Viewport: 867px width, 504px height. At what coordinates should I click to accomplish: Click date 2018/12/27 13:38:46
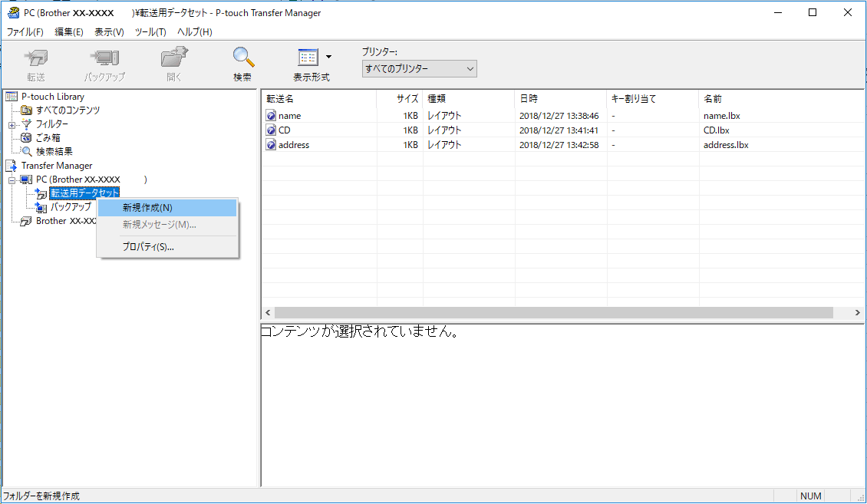(x=559, y=116)
